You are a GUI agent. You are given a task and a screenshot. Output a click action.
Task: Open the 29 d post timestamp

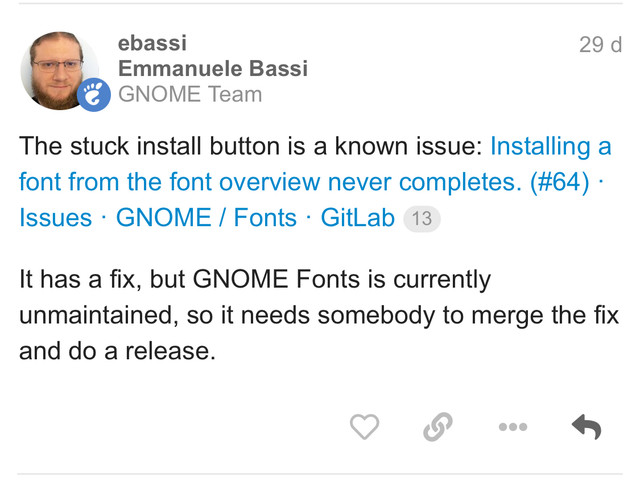(x=600, y=44)
